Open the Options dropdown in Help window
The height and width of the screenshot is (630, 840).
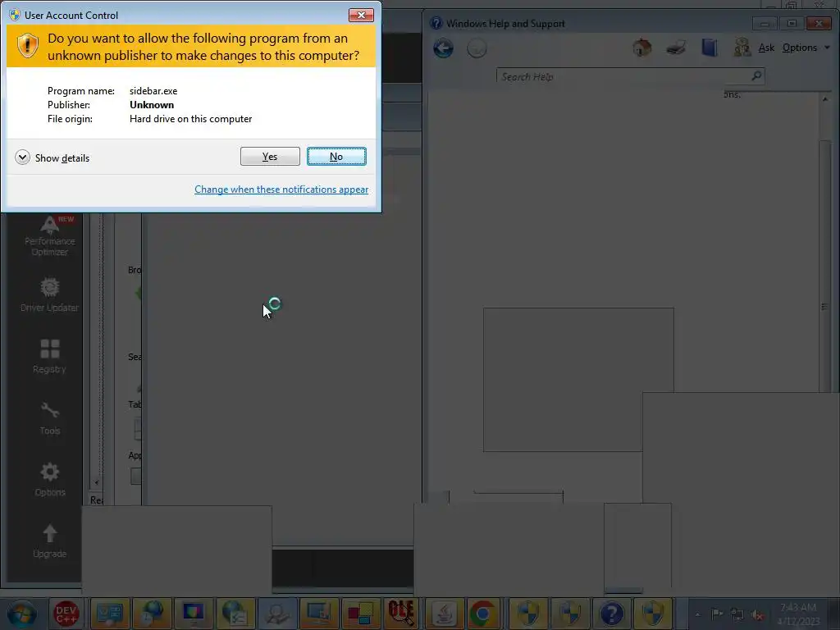click(806, 48)
